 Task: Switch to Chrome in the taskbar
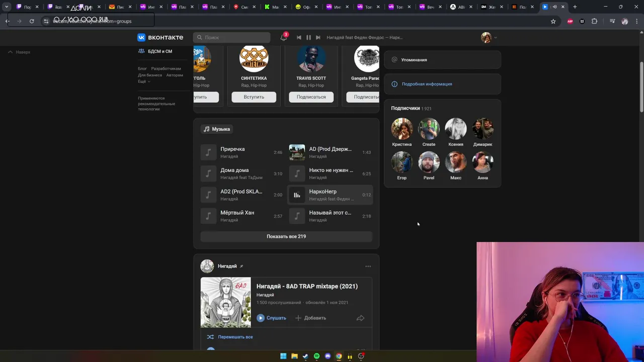(x=339, y=356)
